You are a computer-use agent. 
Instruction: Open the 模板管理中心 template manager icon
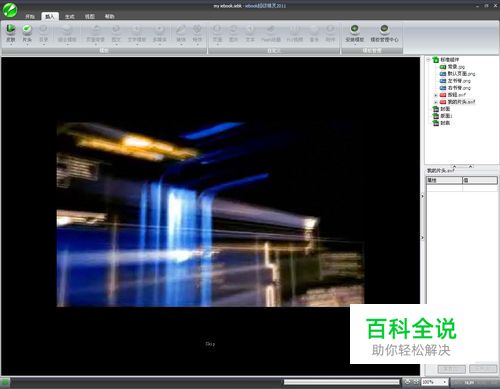coord(384,34)
